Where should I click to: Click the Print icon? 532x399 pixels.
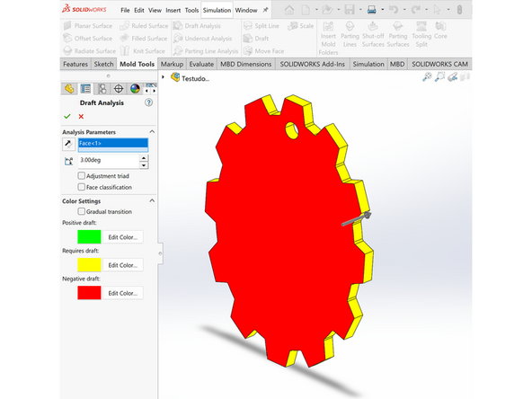371,10
